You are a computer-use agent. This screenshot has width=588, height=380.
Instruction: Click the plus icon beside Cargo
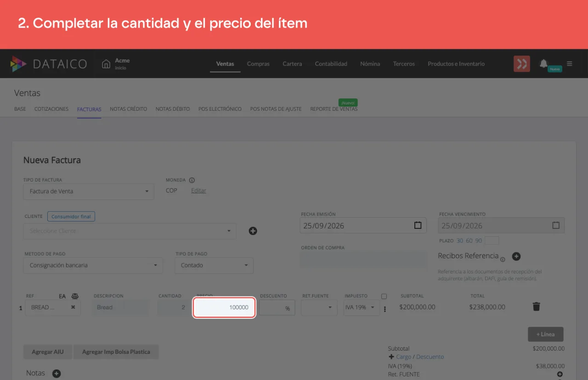[x=391, y=357]
